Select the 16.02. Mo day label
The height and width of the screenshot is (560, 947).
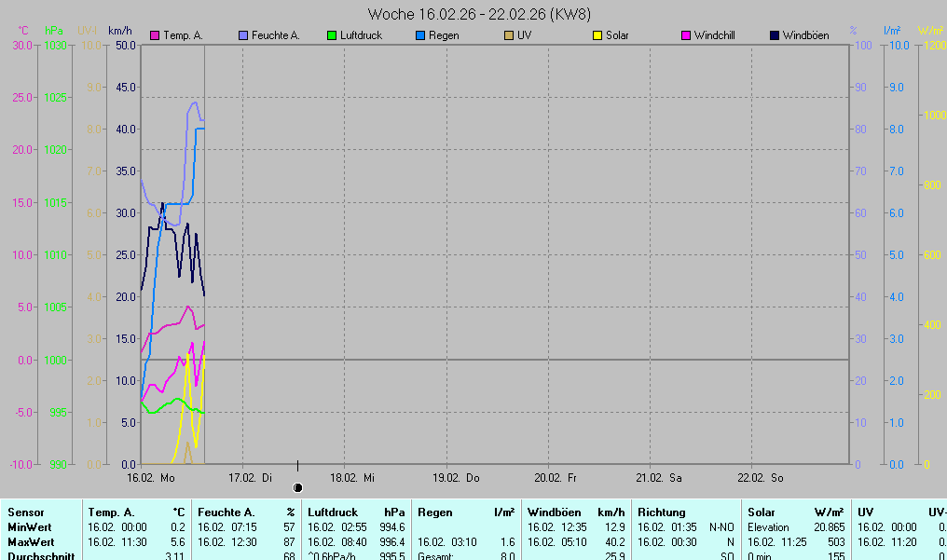click(x=151, y=478)
